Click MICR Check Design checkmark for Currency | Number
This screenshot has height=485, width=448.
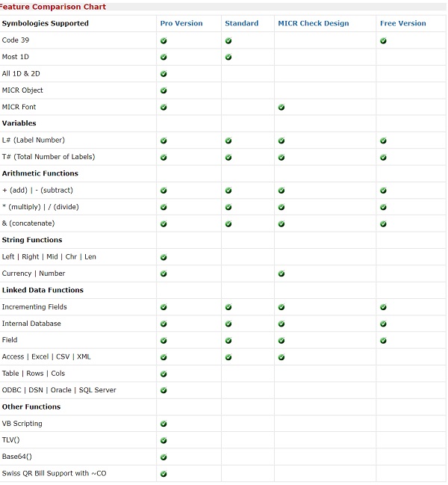pyautogui.click(x=281, y=274)
